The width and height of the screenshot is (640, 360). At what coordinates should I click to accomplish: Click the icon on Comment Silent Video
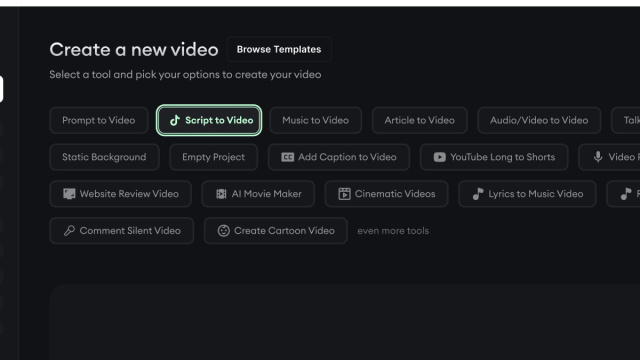[x=69, y=231]
